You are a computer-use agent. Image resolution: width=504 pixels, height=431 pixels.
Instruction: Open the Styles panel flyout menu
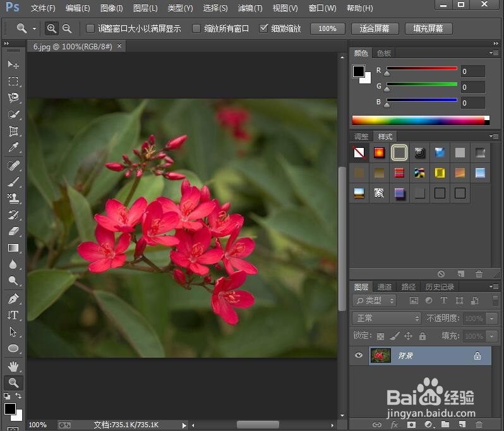pos(494,137)
